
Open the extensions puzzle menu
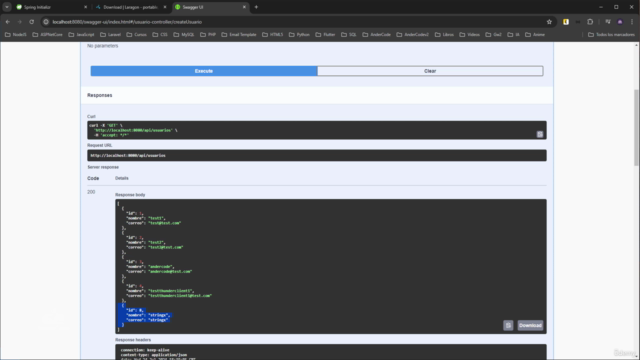click(590, 22)
